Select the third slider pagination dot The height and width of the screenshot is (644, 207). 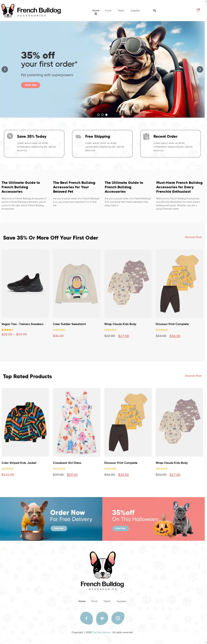click(106, 115)
